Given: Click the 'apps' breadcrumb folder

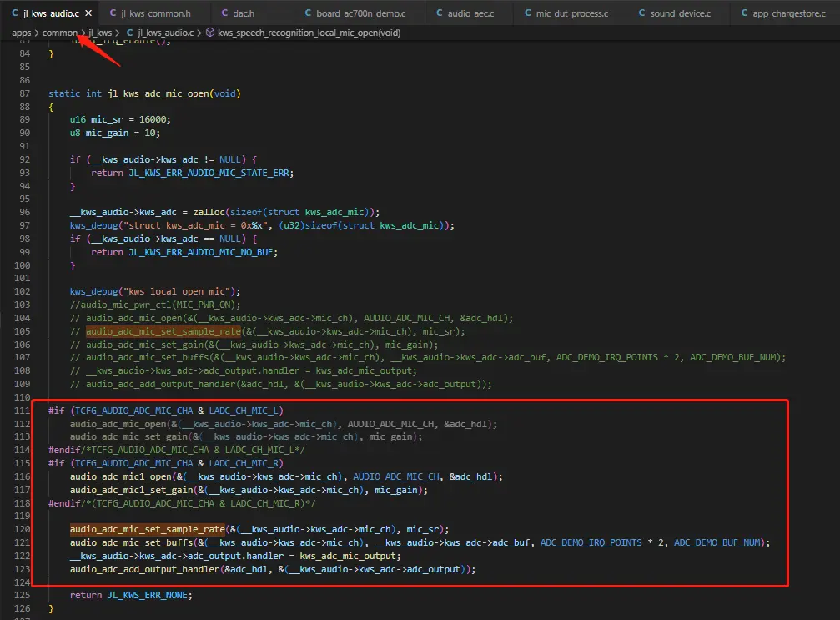Looking at the screenshot, I should coord(22,33).
